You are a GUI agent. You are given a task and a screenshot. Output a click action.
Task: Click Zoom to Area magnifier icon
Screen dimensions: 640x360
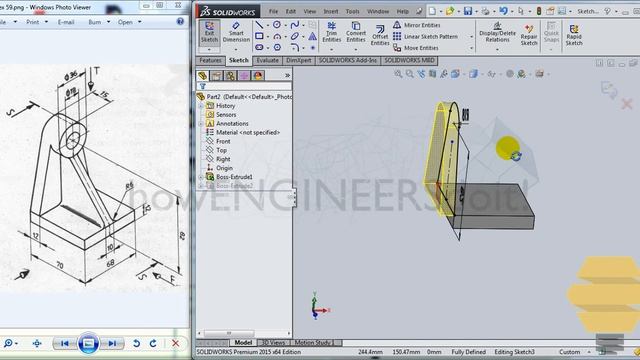[x=410, y=74]
